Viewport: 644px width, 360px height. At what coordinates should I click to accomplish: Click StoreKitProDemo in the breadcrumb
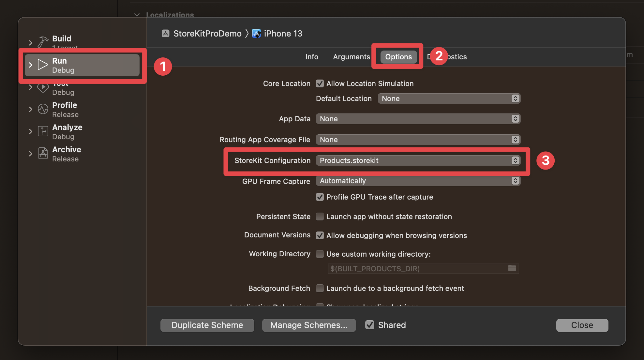[207, 33]
